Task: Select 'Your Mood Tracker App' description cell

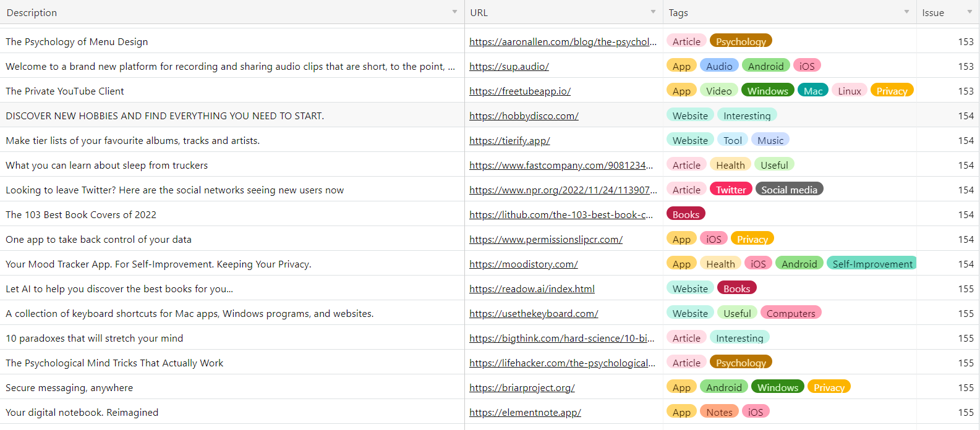Action: click(232, 263)
